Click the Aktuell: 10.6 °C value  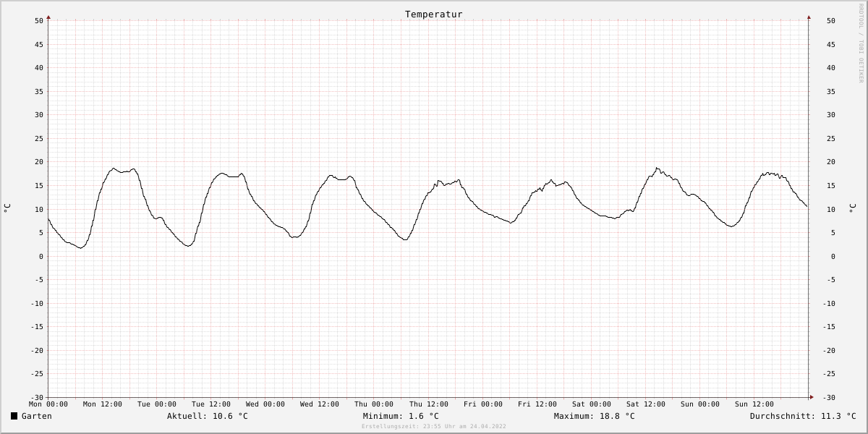click(x=208, y=416)
